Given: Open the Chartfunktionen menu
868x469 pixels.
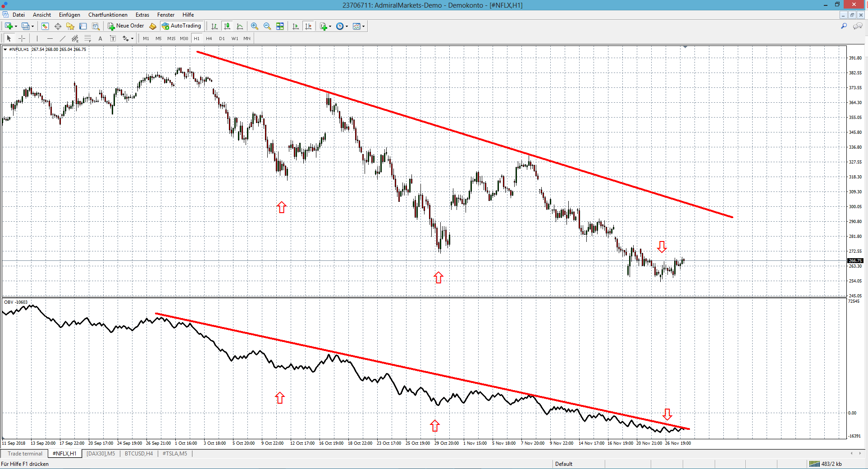Looking at the screenshot, I should 108,15.
